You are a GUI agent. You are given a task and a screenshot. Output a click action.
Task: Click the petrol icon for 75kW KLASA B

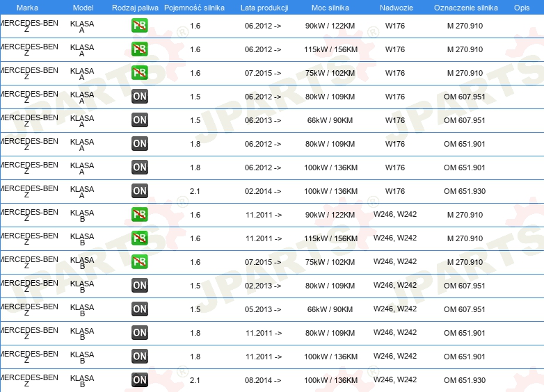pyautogui.click(x=139, y=261)
